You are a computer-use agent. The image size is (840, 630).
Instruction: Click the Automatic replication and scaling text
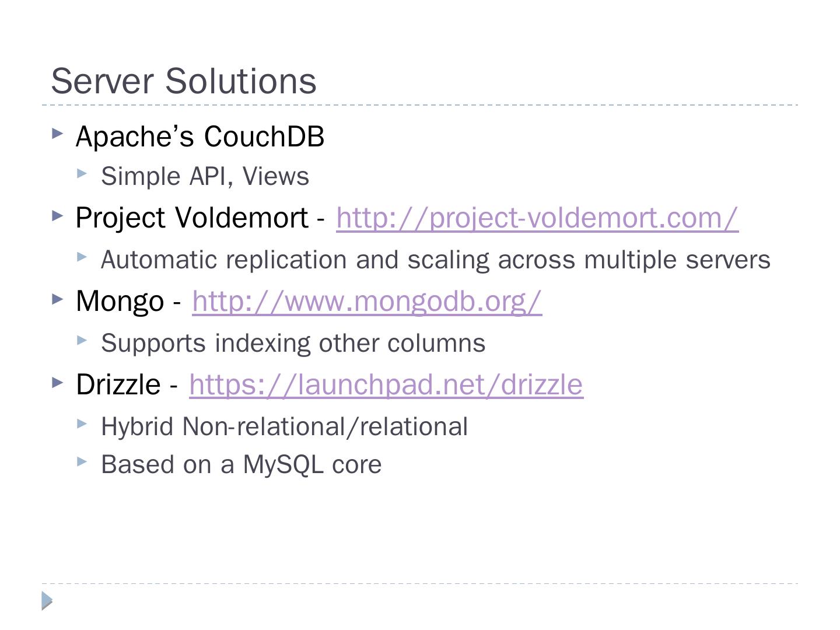[x=435, y=260]
